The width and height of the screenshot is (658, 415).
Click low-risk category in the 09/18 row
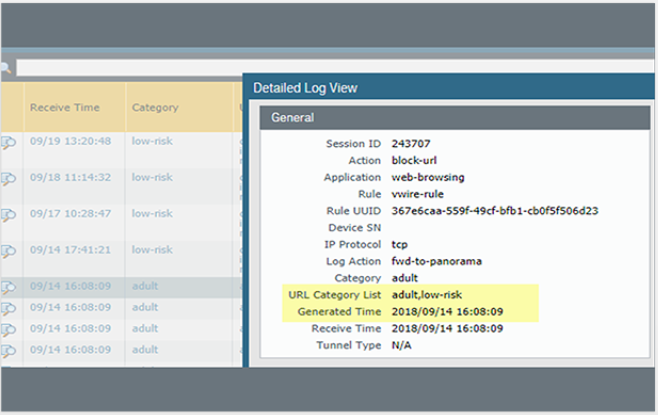(x=152, y=177)
